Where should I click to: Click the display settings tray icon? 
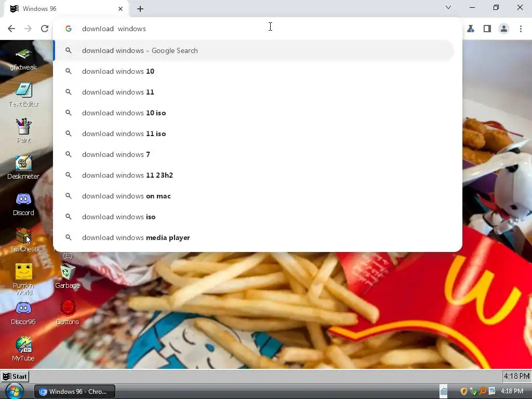coord(492,391)
